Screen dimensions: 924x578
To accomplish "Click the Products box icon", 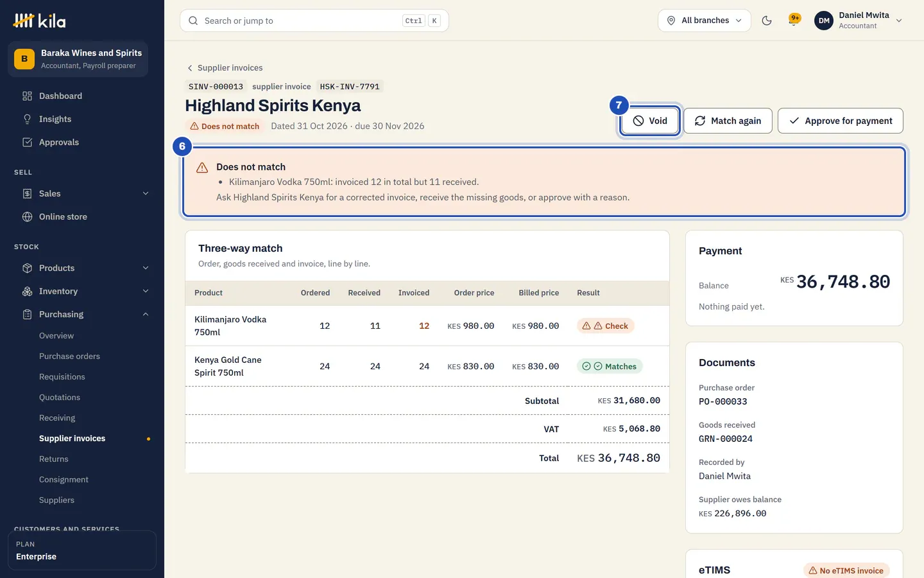I will 27,268.
